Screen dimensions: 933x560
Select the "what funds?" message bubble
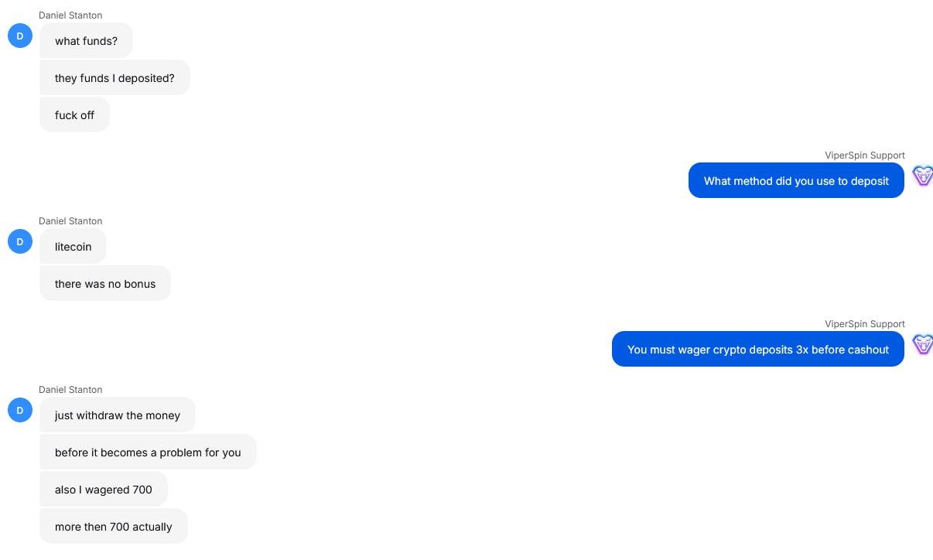pyautogui.click(x=86, y=41)
